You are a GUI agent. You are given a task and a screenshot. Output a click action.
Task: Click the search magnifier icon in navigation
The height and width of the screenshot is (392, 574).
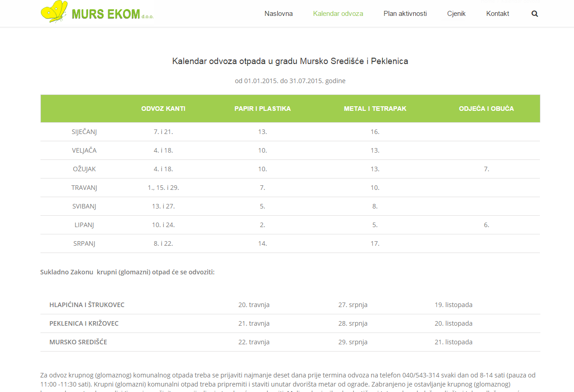click(x=534, y=14)
